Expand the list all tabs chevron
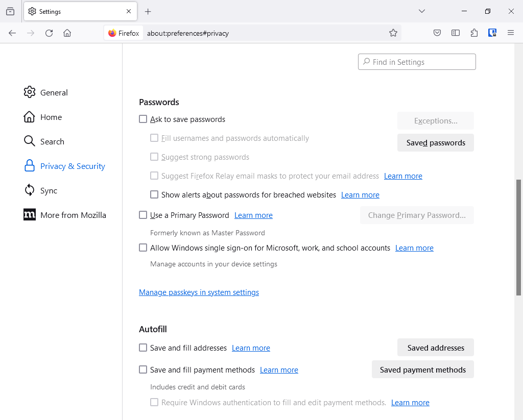The height and width of the screenshot is (420, 523). [x=422, y=11]
